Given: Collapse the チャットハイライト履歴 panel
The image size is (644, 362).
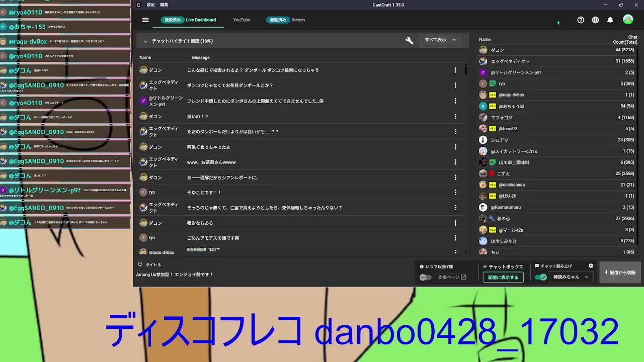Looking at the screenshot, I should click(x=145, y=41).
